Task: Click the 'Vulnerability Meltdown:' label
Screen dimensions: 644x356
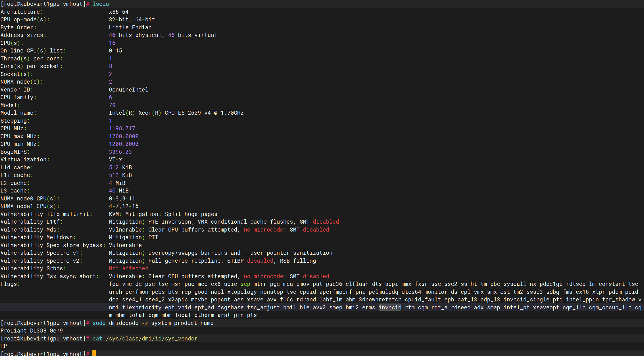Action: 38,237
